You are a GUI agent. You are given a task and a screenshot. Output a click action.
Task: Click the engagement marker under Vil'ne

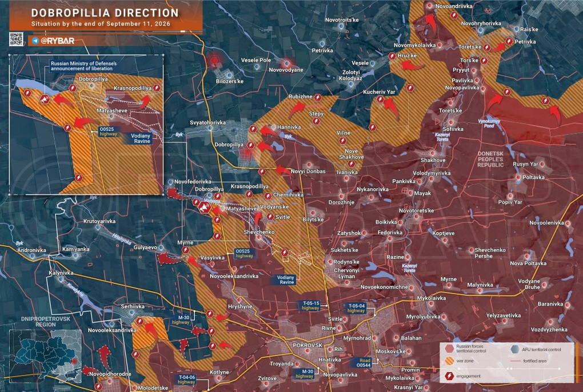coord(342,141)
